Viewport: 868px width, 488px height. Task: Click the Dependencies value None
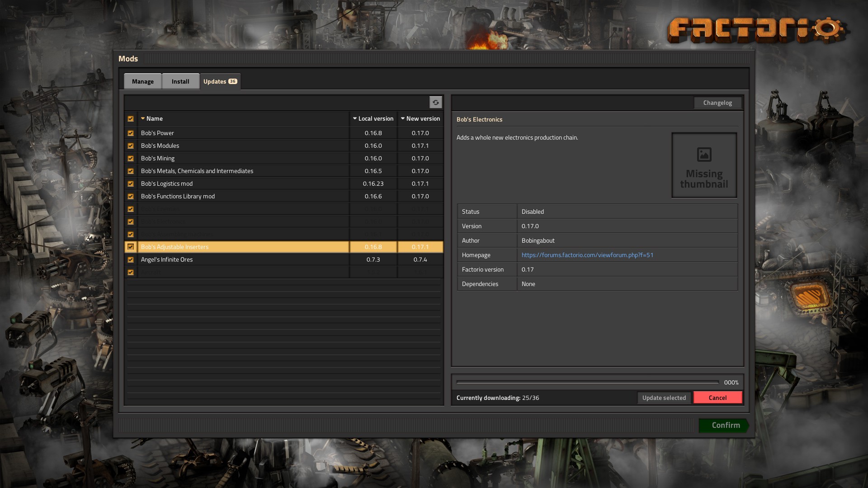528,284
